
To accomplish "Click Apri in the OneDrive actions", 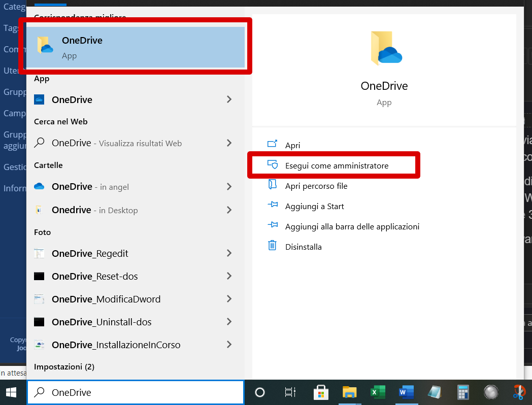I will pyautogui.click(x=292, y=145).
